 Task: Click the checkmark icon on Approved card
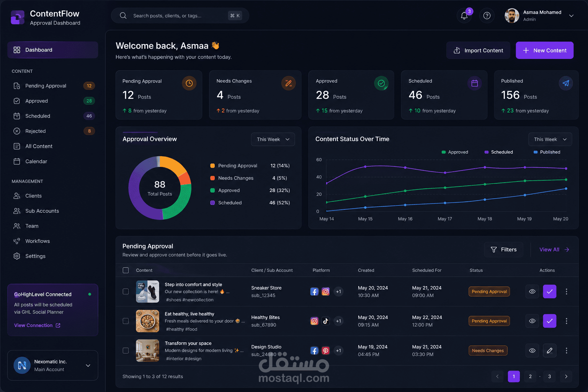381,83
